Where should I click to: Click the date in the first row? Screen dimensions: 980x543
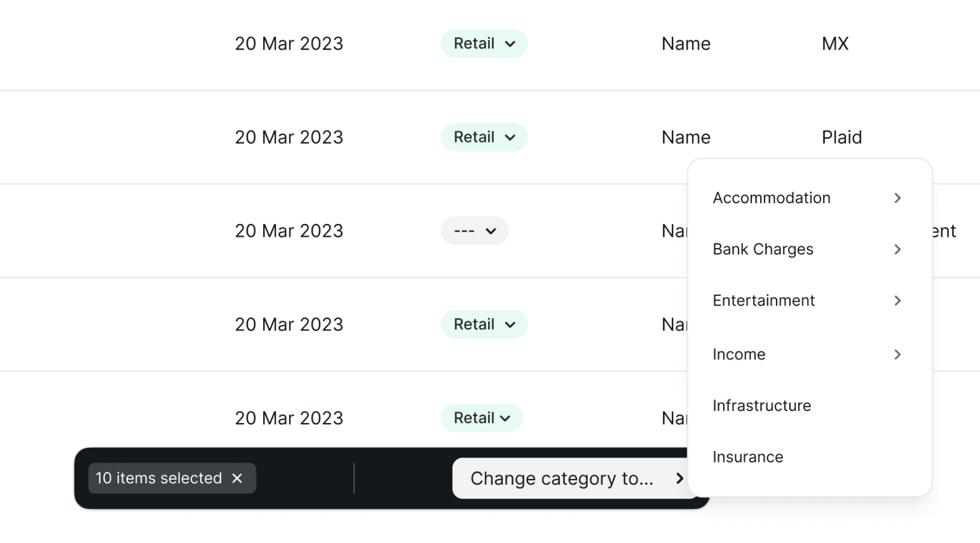[x=289, y=43]
